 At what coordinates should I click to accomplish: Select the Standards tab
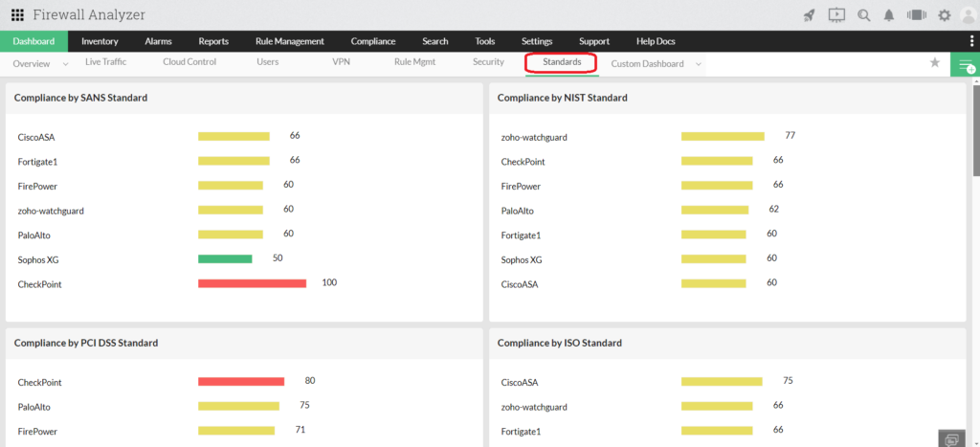coord(562,62)
